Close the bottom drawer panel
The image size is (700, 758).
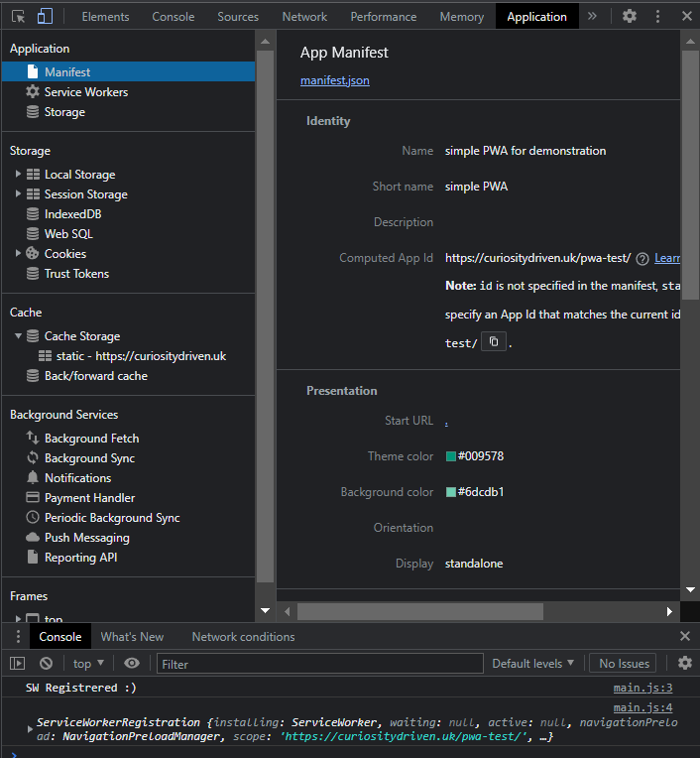click(x=685, y=636)
